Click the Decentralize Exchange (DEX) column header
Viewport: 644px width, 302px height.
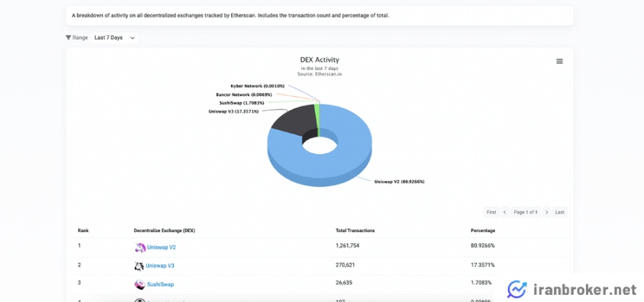click(165, 230)
